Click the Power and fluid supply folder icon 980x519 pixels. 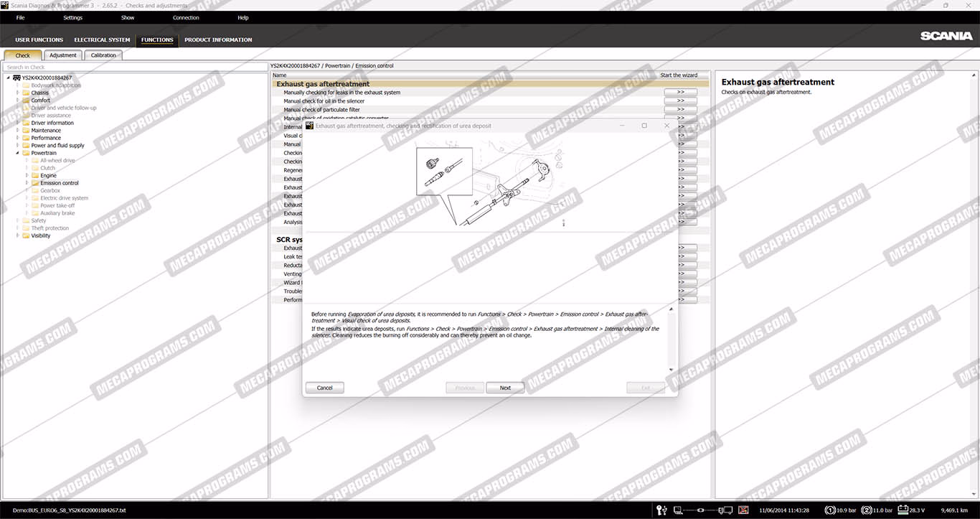tap(26, 146)
